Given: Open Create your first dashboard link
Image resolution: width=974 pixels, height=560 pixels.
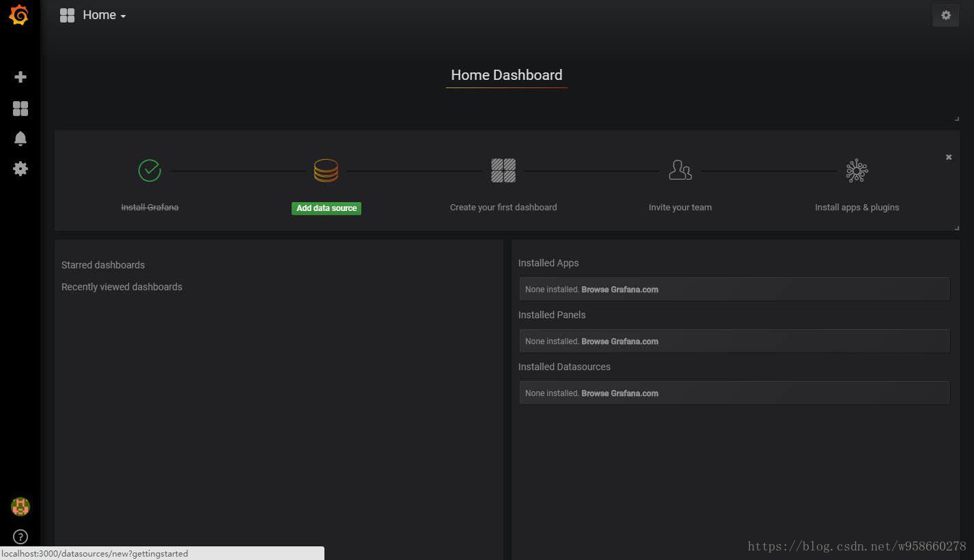Looking at the screenshot, I should click(503, 208).
